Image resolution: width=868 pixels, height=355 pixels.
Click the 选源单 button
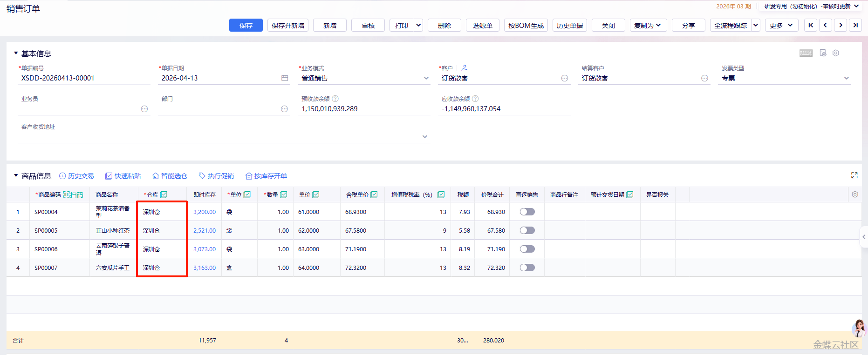click(x=483, y=25)
